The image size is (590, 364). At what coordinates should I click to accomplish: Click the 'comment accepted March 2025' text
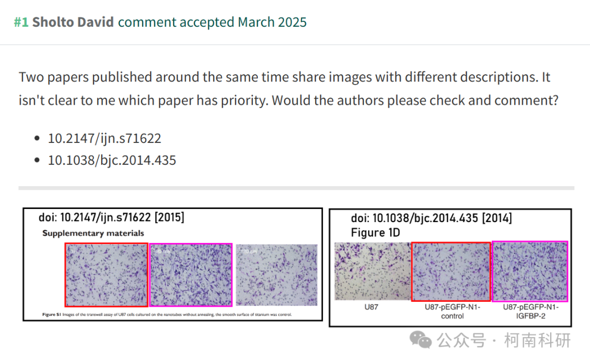click(x=212, y=22)
